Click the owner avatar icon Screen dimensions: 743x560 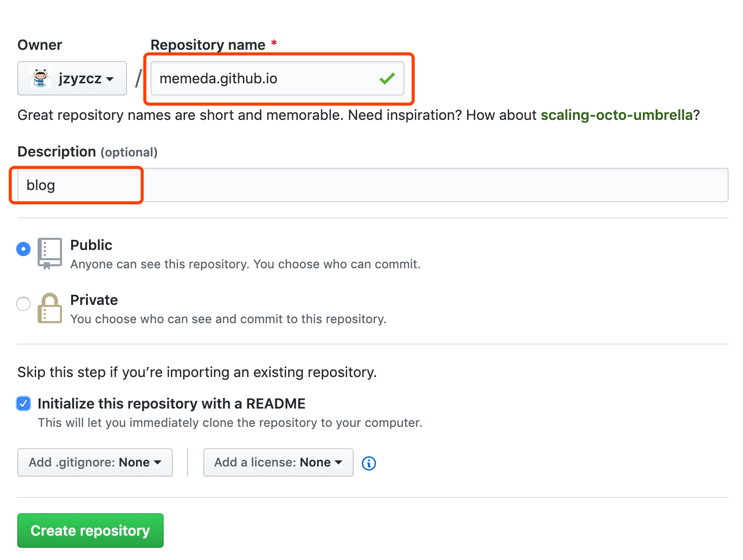[x=41, y=78]
